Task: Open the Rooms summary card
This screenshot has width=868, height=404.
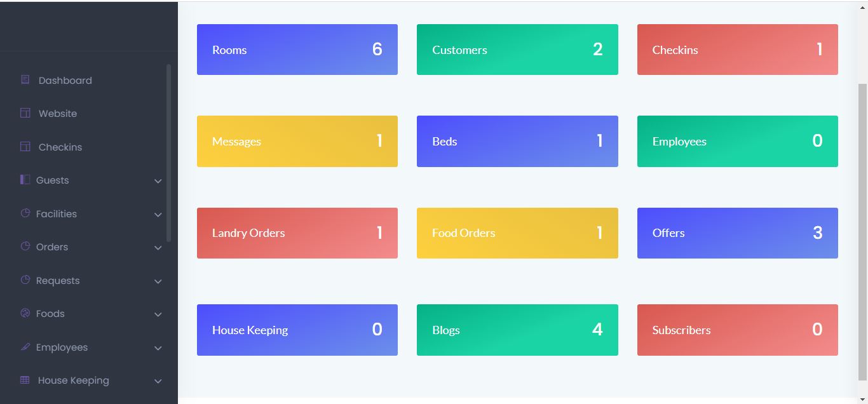Action: [297, 50]
